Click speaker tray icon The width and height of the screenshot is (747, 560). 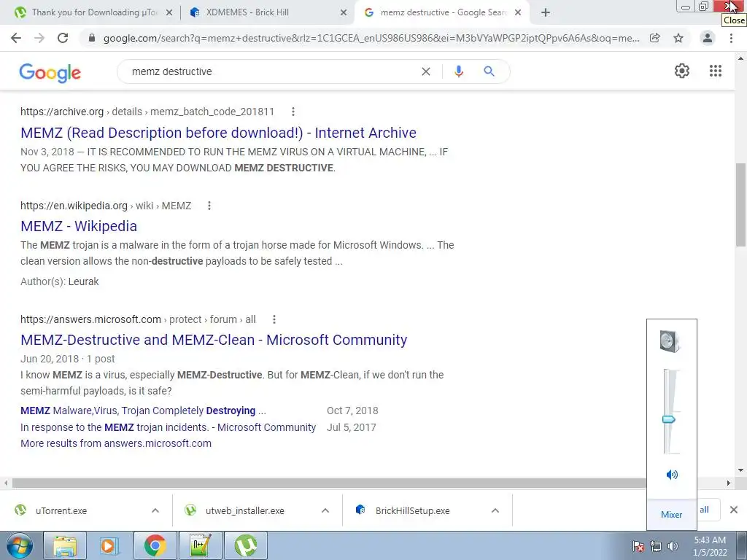click(x=673, y=546)
